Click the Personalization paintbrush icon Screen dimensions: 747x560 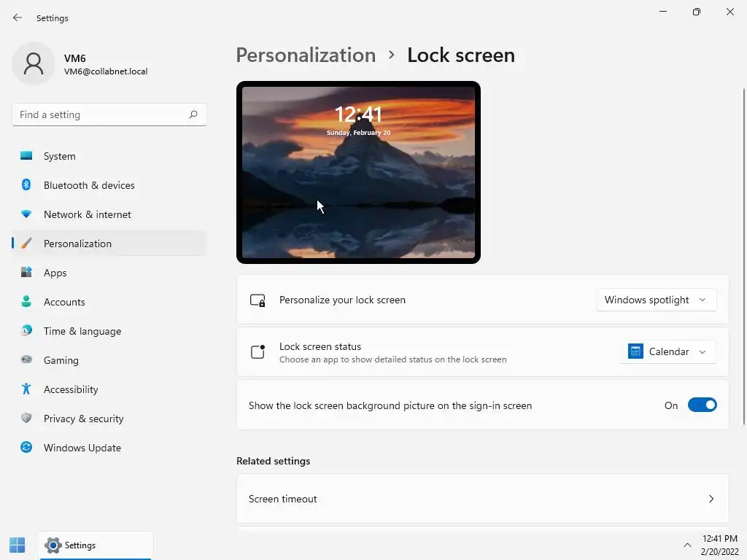(x=26, y=244)
